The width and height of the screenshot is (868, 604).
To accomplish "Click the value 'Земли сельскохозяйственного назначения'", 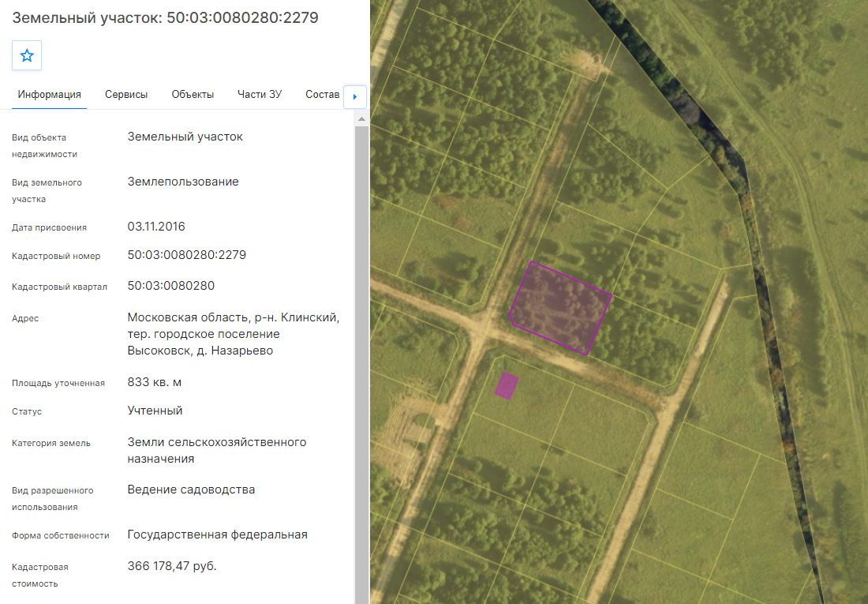I will (217, 451).
